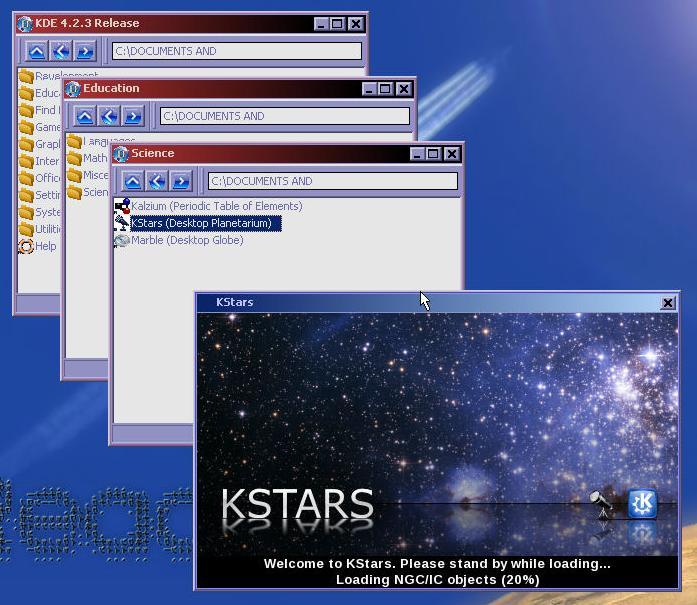Select the Marble globe icon
Screen dimensions: 697x605
point(122,240)
